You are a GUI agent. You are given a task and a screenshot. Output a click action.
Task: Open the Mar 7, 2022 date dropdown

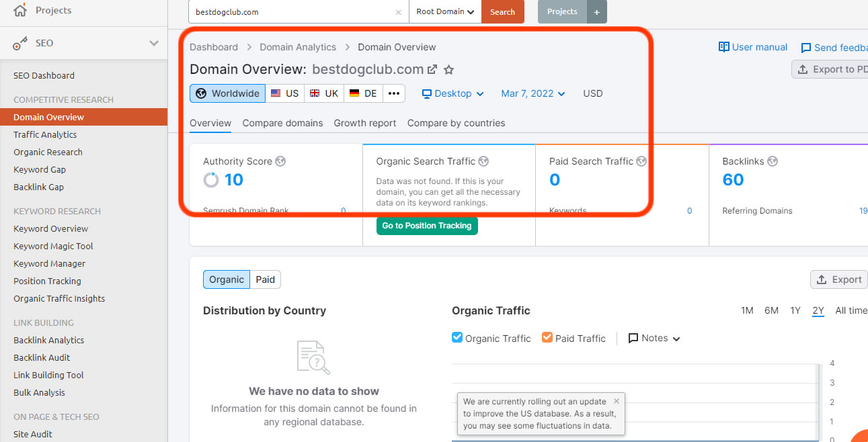[533, 93]
